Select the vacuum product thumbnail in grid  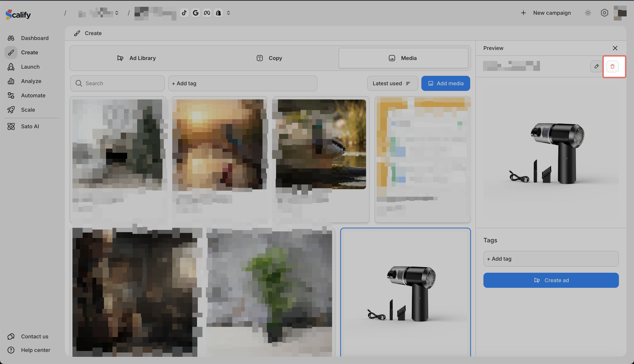[405, 293]
